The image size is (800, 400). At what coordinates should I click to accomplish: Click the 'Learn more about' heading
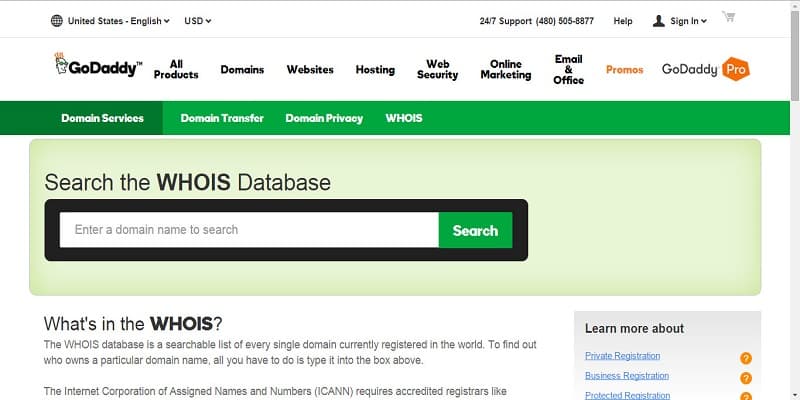(634, 329)
